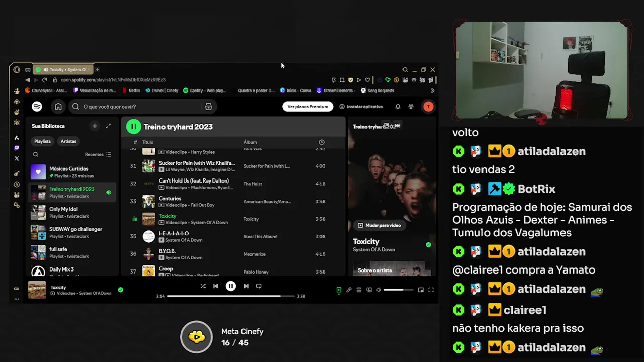Toggle repeat mode in player bar
Viewport: 644px width, 362px height.
[259, 286]
